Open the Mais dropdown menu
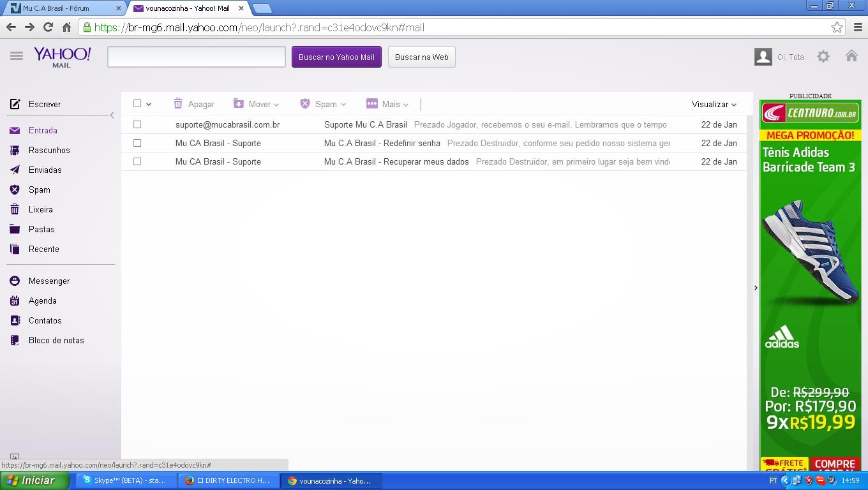 tap(388, 104)
